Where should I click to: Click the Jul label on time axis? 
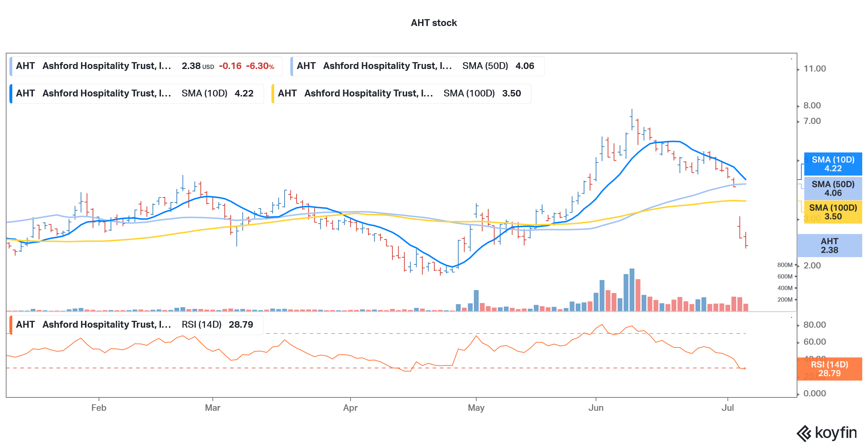(727, 408)
